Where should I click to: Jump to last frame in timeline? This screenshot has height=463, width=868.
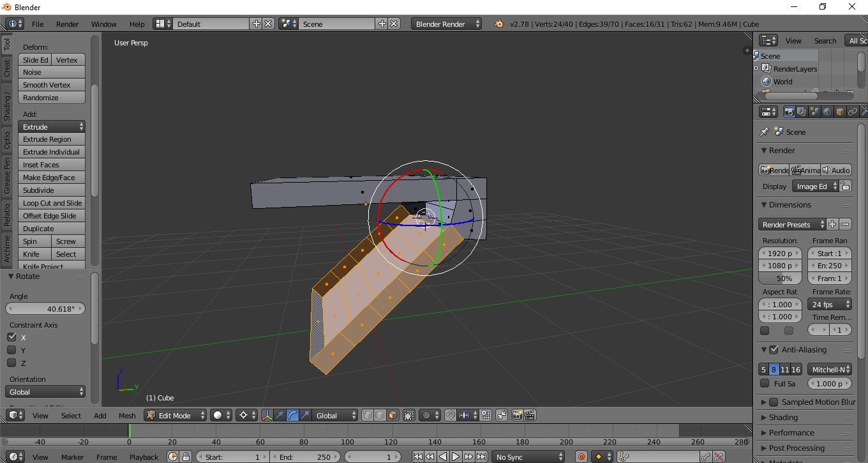[x=481, y=457]
